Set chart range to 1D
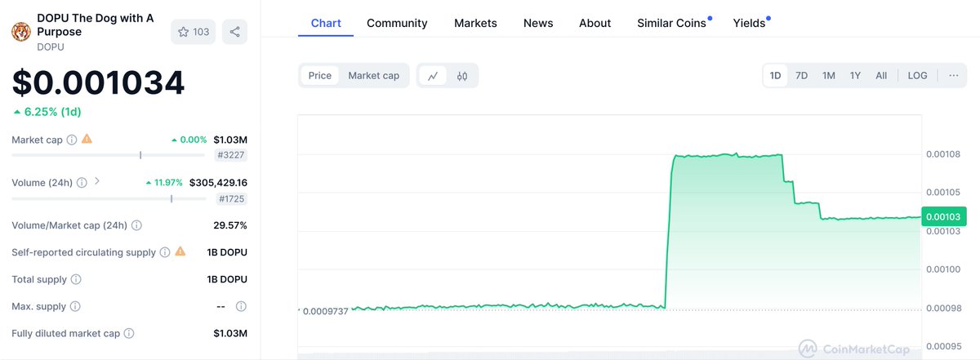 tap(776, 75)
